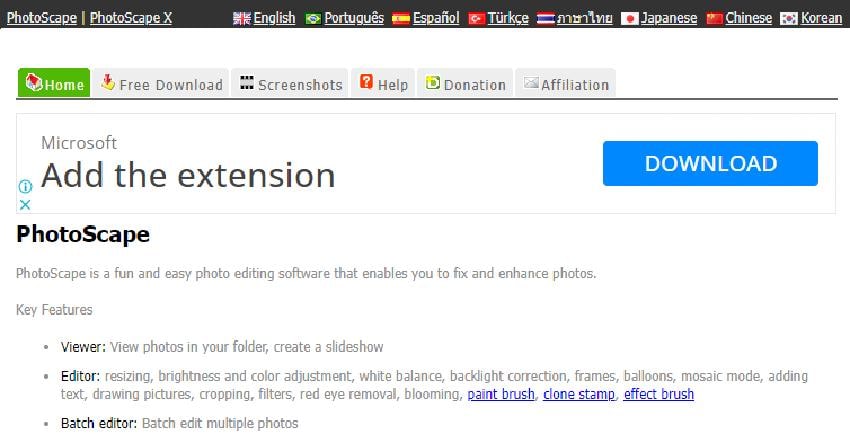Click the download arrow icon on Free Download tab

pos(108,82)
